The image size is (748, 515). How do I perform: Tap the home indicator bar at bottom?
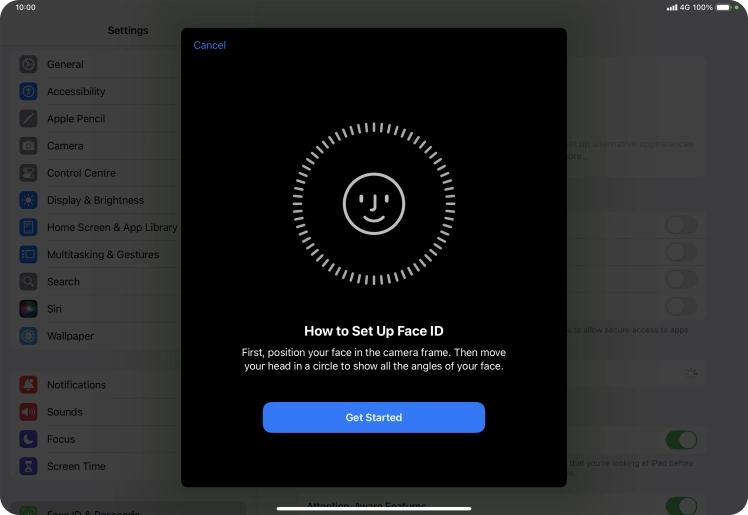(x=374, y=507)
